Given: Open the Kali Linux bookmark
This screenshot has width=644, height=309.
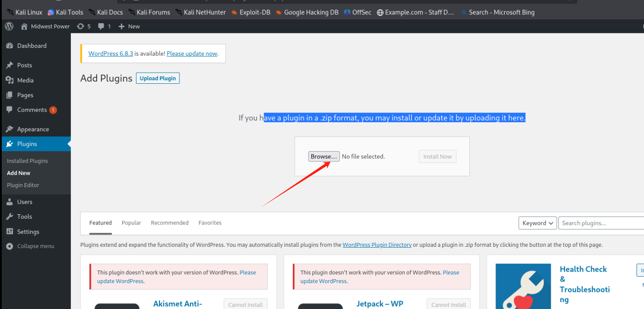Looking at the screenshot, I should 25,12.
